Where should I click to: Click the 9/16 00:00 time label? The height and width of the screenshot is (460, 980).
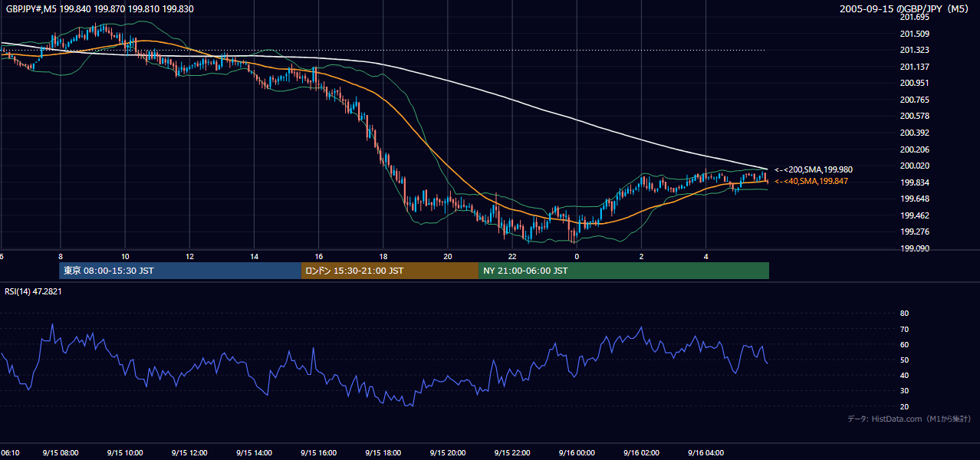577,453
